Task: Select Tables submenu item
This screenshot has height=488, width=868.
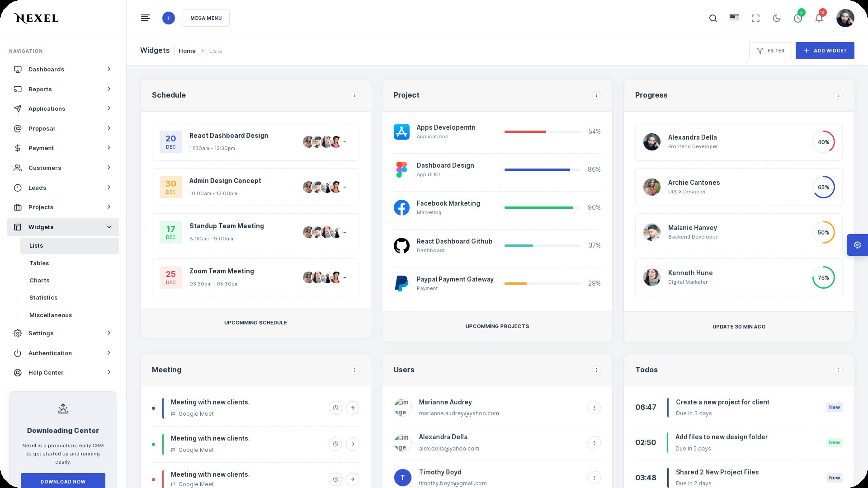Action: tap(39, 263)
